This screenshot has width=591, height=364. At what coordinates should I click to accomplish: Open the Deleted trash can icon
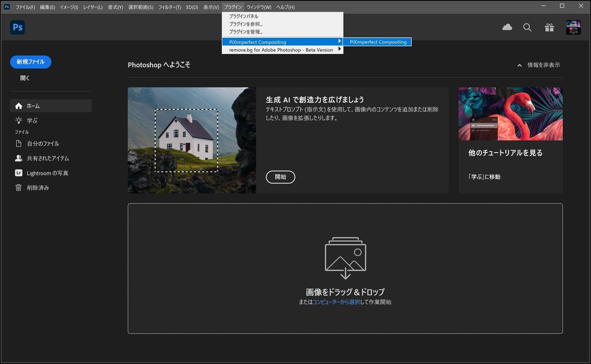19,187
